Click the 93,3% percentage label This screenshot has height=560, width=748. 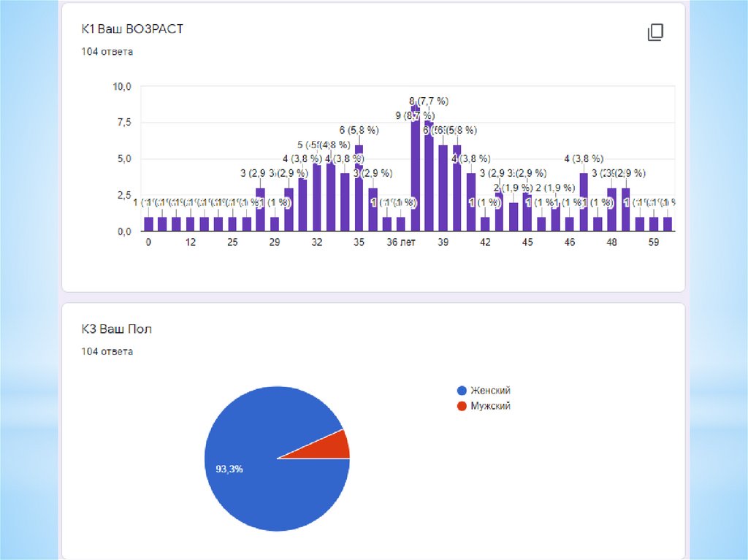[x=229, y=469]
